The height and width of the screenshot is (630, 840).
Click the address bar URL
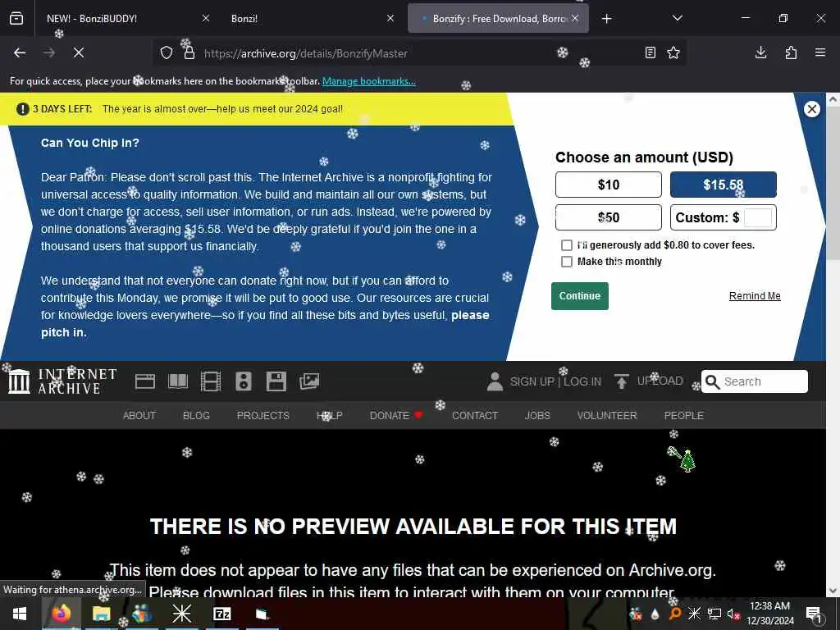pos(306,53)
